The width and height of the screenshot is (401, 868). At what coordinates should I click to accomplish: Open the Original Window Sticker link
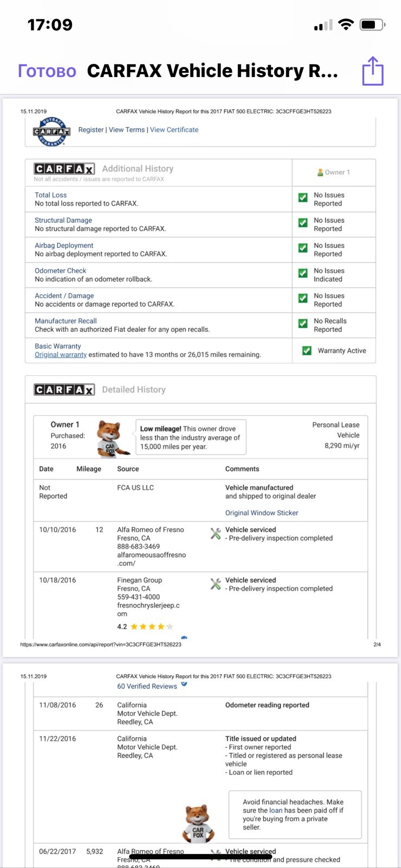(262, 513)
